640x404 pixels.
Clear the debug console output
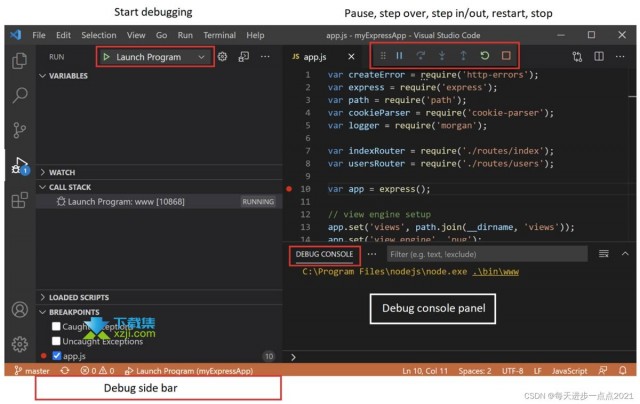click(x=604, y=254)
